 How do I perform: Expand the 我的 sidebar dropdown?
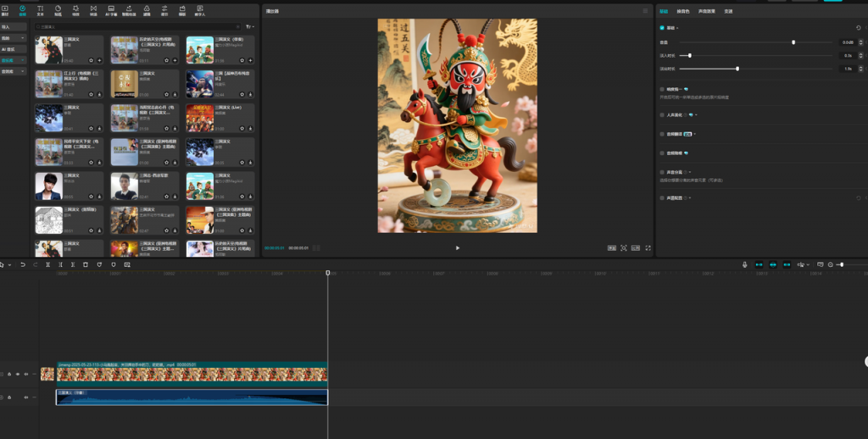23,37
